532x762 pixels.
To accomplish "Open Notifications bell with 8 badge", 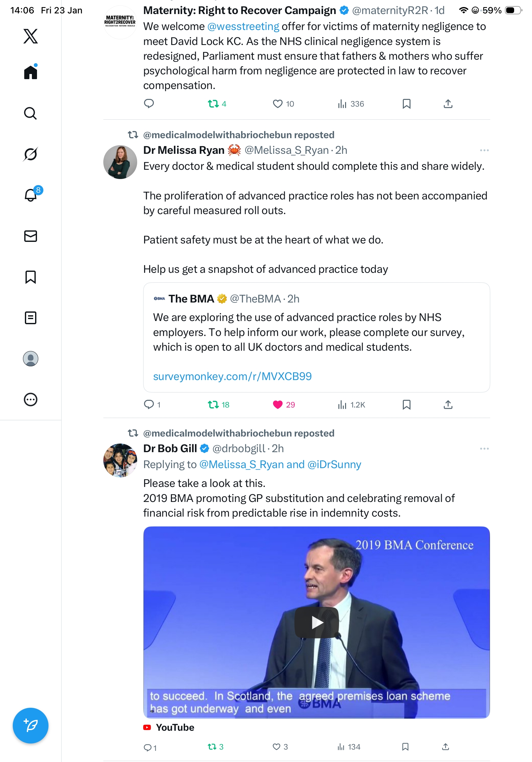I will pos(31,195).
